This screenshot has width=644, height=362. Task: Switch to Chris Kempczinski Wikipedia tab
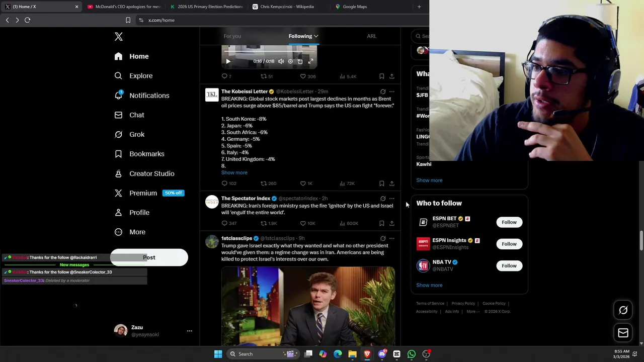coord(287,7)
